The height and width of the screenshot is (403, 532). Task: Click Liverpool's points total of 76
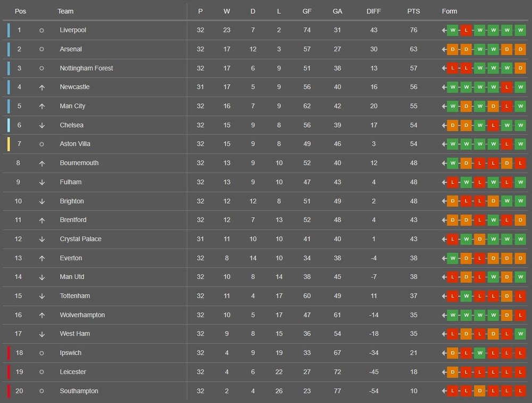click(x=413, y=30)
